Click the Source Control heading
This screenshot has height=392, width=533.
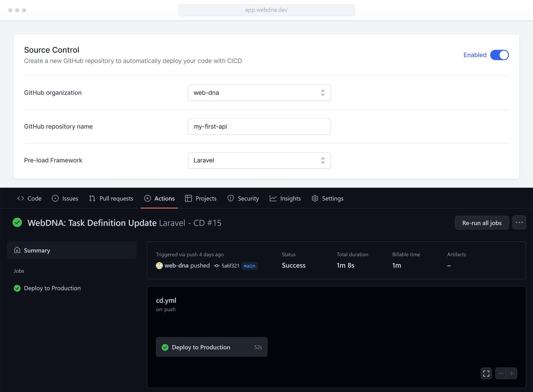pos(52,50)
